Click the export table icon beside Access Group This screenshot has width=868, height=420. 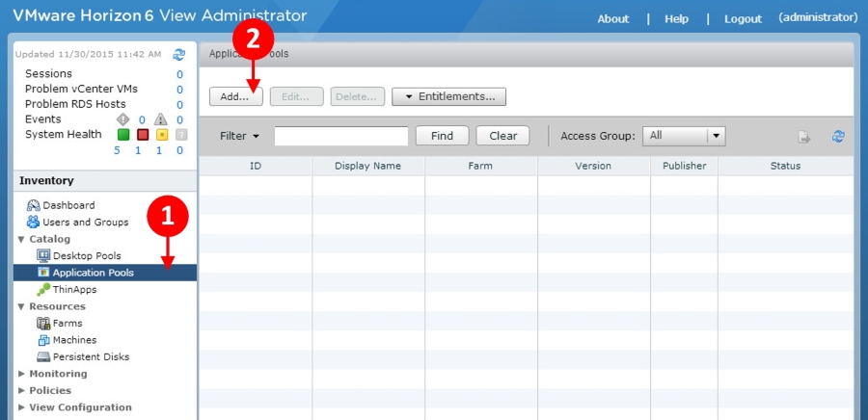click(803, 137)
